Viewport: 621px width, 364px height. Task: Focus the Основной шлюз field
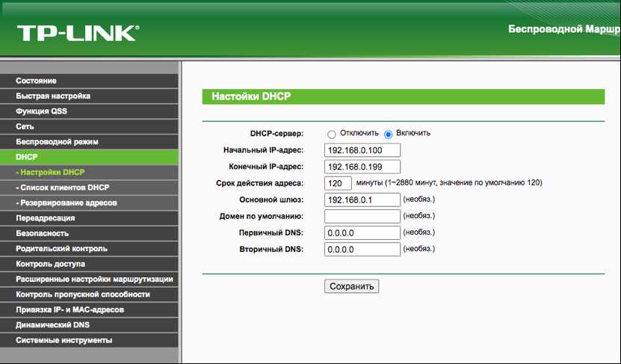362,200
